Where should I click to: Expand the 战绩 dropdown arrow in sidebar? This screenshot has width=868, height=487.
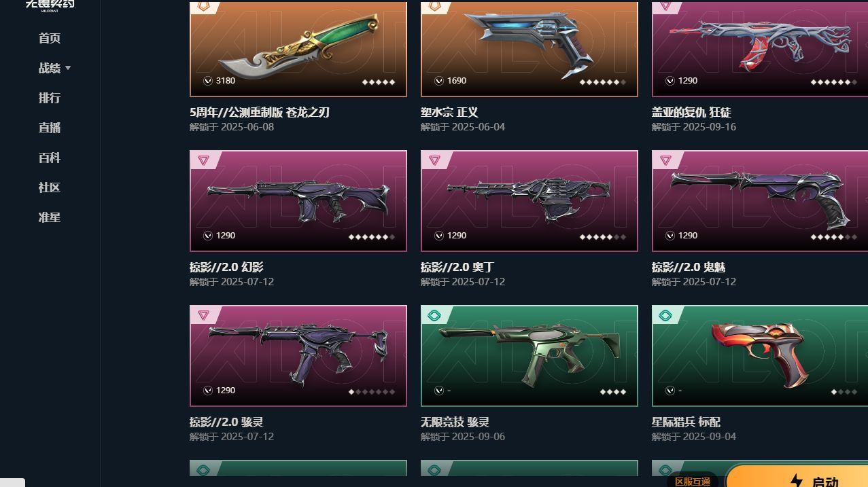pyautogui.click(x=68, y=69)
